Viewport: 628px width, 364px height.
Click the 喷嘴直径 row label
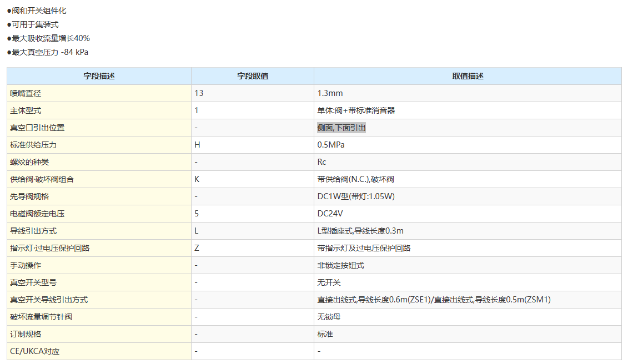[26, 93]
